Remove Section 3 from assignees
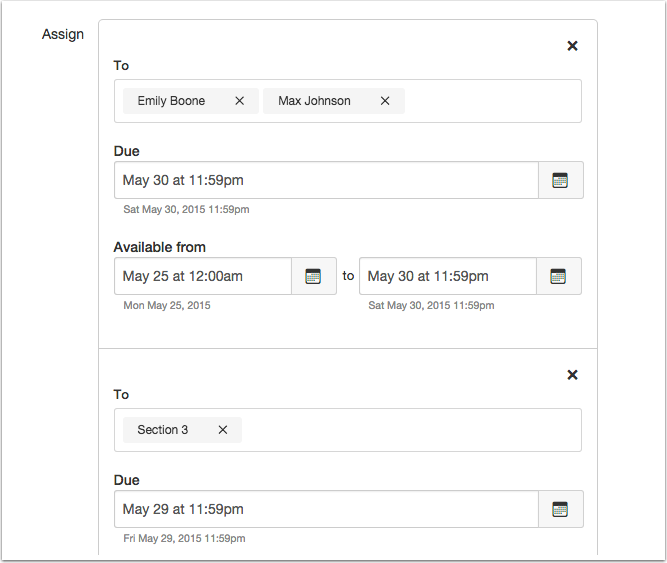The image size is (667, 563). coord(223,430)
